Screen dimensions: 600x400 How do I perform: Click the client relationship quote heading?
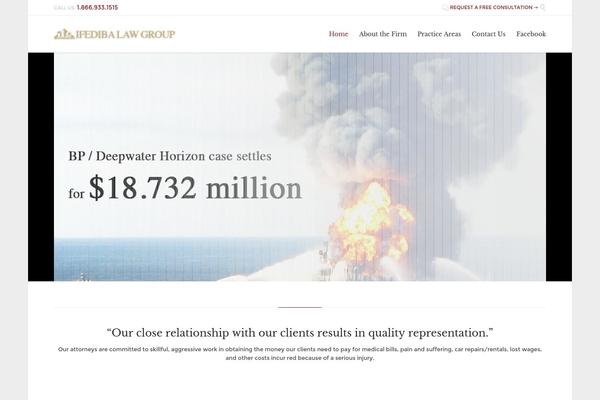[x=300, y=333]
